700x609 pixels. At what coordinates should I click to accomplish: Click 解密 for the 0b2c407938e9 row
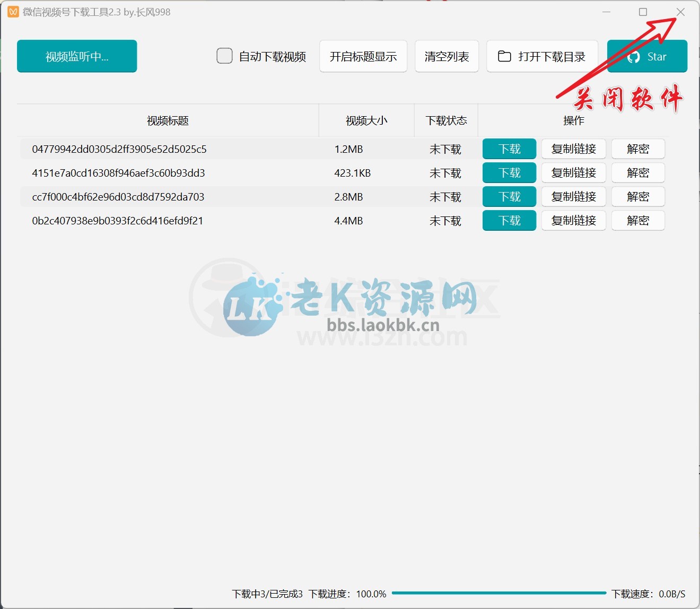click(638, 221)
